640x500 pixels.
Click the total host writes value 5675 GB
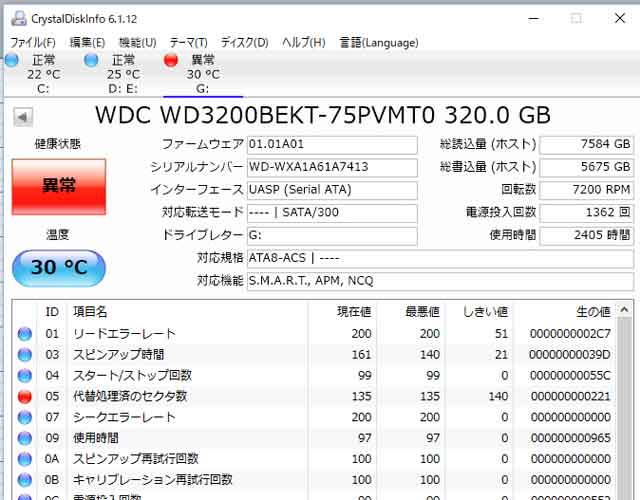[587, 167]
